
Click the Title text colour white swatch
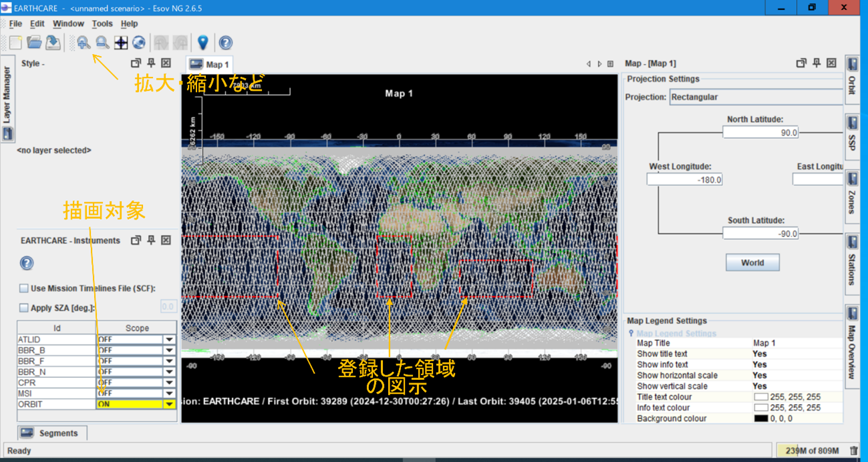click(x=761, y=397)
